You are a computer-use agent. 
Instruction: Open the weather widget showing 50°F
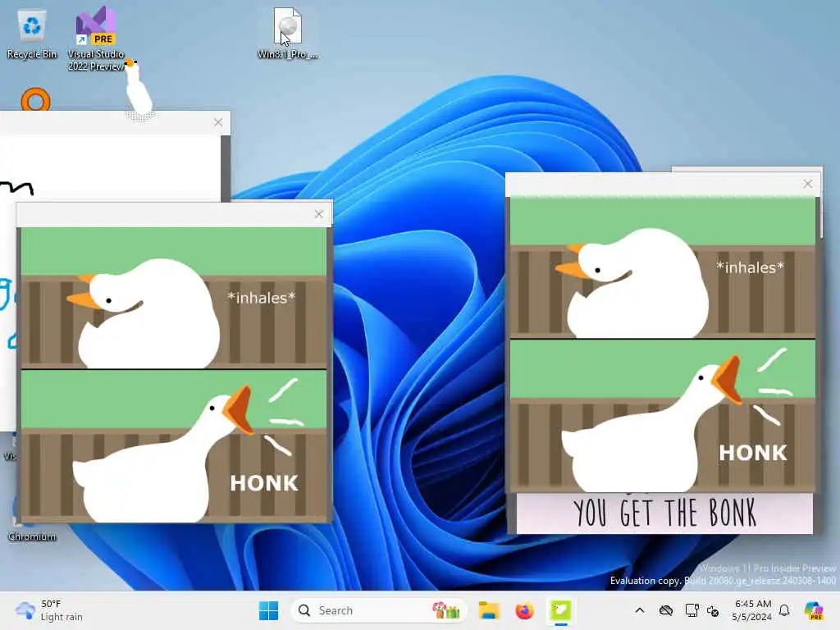tap(49, 610)
